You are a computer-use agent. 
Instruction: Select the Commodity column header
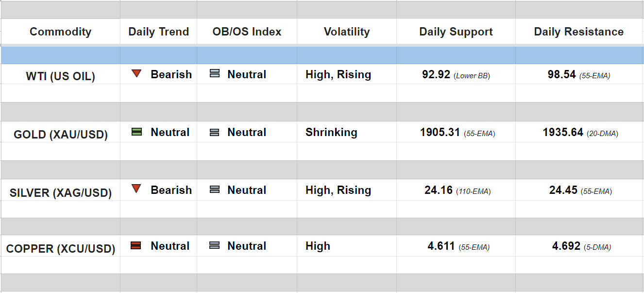click(x=60, y=32)
